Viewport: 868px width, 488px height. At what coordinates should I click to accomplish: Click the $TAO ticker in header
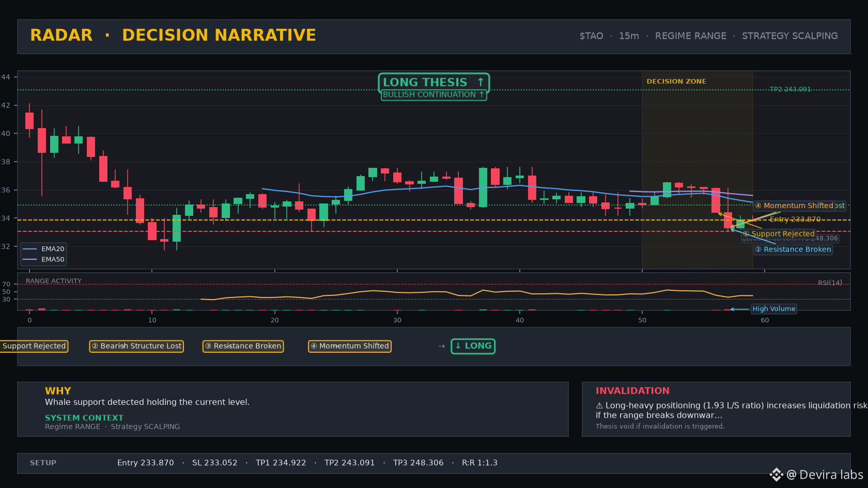pyautogui.click(x=591, y=36)
